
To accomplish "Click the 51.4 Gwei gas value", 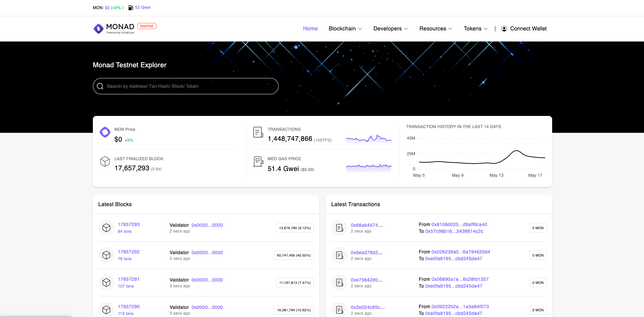I will (283, 169).
